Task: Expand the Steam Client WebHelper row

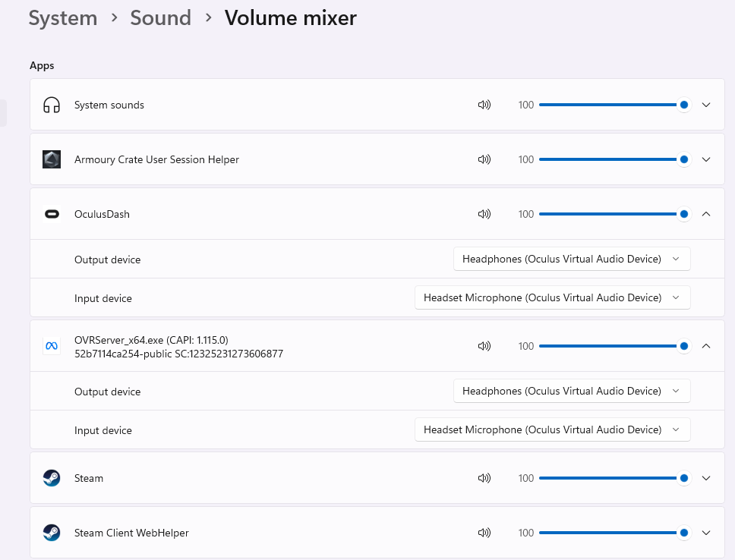Action: coord(706,533)
